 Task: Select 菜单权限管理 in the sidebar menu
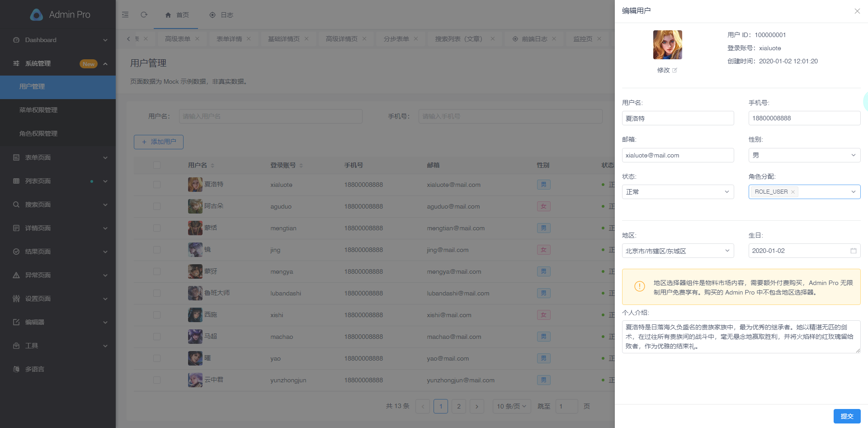pos(38,110)
